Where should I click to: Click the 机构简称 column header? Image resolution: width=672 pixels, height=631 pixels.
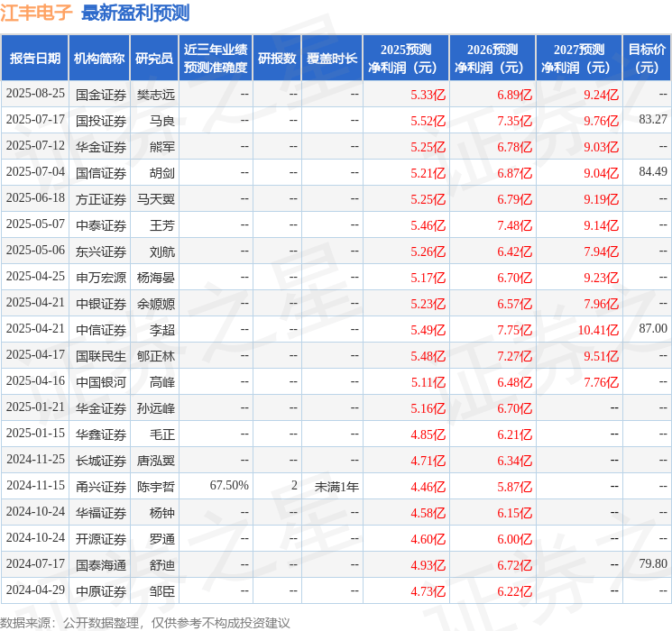[99, 59]
